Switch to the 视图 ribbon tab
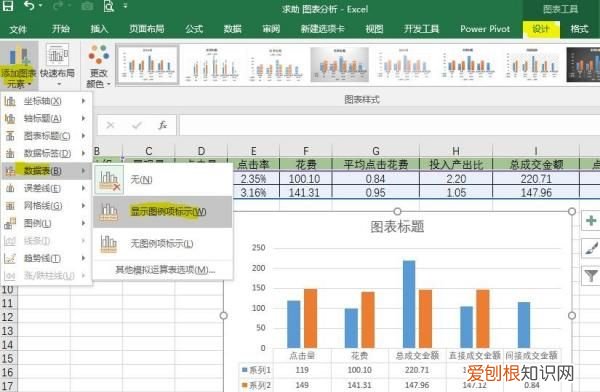Screen dimensions: 600x392 [x=374, y=29]
